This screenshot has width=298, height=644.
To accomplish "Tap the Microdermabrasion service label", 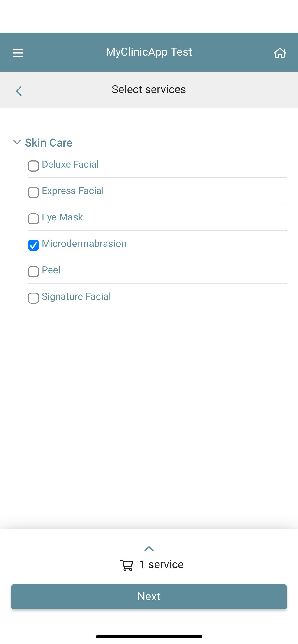I will (84, 243).
